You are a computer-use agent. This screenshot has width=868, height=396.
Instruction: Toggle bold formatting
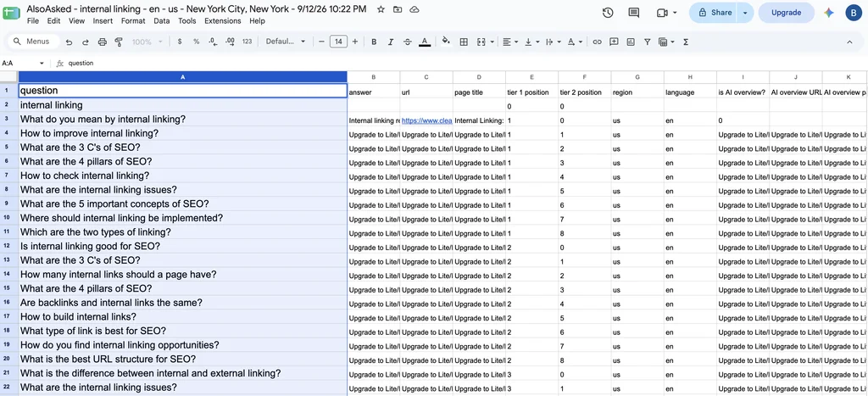click(x=374, y=42)
